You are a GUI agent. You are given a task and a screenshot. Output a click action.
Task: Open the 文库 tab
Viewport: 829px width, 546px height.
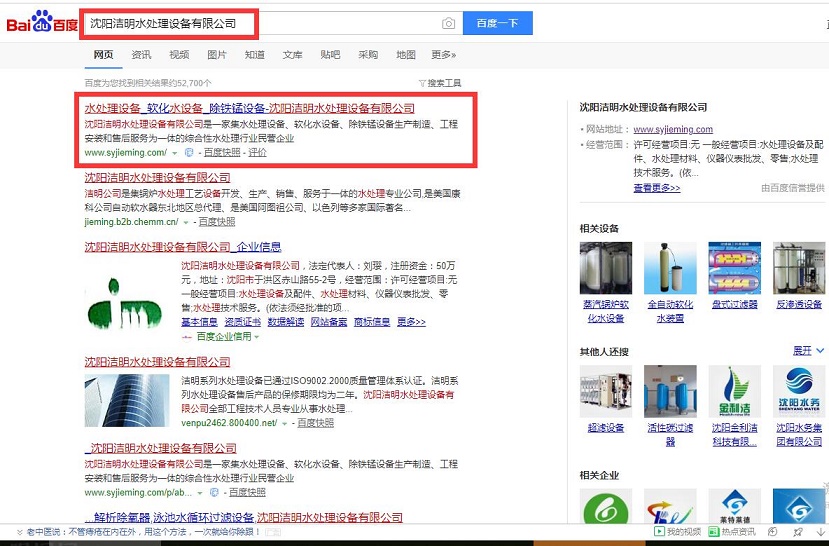(292, 54)
